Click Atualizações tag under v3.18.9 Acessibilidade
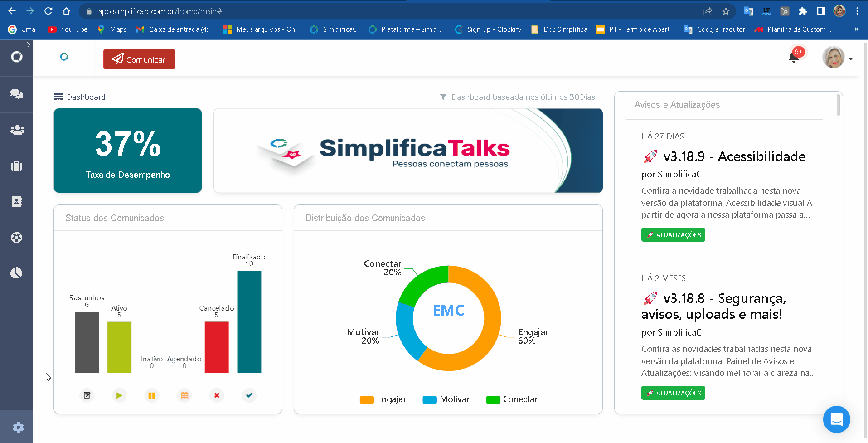 click(673, 235)
